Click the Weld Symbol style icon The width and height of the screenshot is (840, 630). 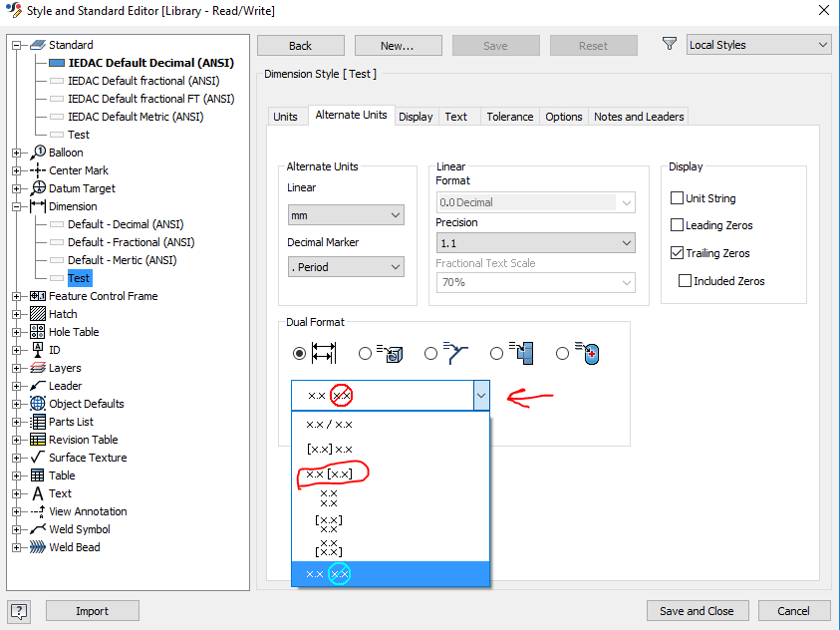point(38,529)
